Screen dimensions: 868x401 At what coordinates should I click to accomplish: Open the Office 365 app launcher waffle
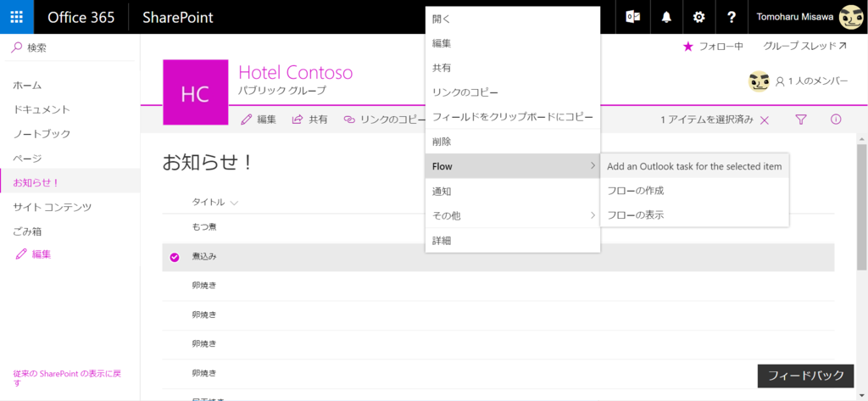17,17
